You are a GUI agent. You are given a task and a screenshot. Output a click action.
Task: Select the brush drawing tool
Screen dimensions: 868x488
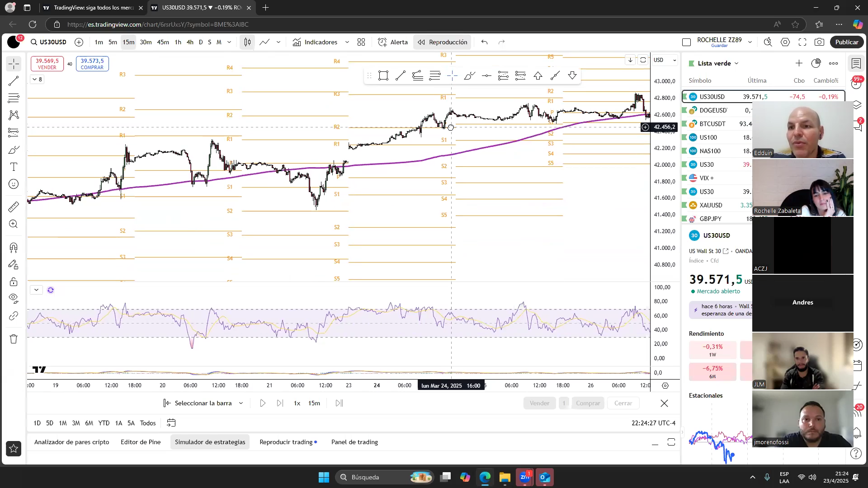pyautogui.click(x=14, y=150)
